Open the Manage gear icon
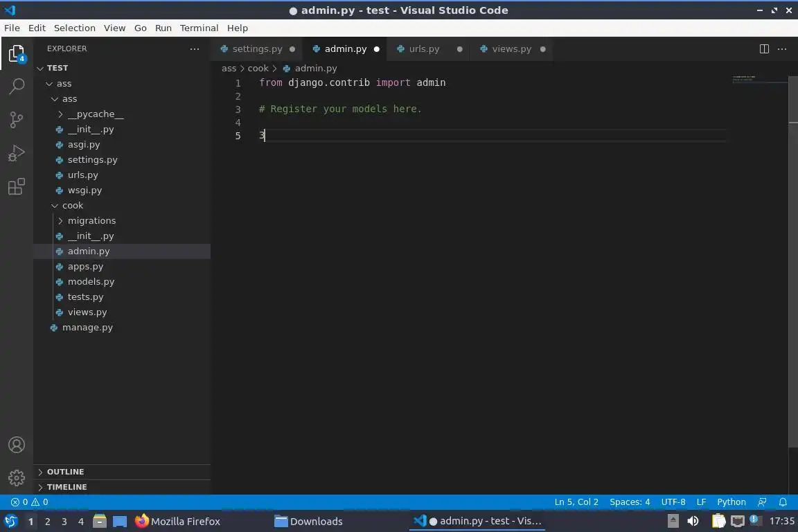798x532 pixels. [x=17, y=477]
